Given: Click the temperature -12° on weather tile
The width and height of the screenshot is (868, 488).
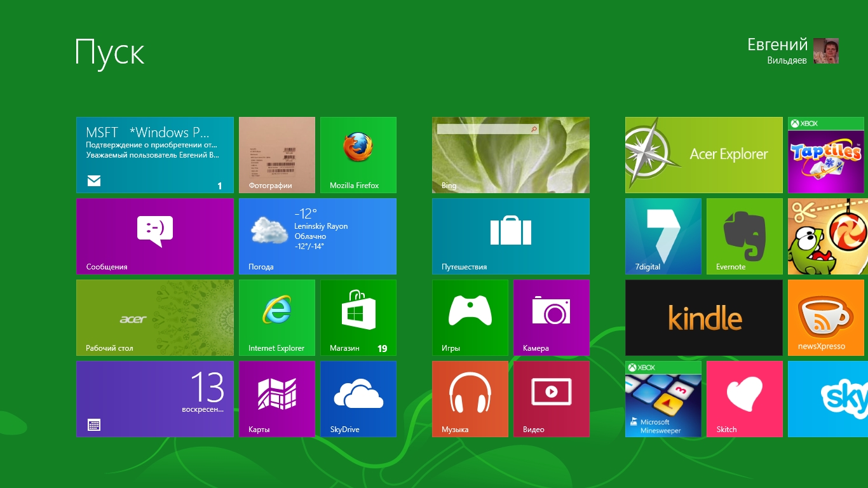Looking at the screenshot, I should tap(306, 213).
